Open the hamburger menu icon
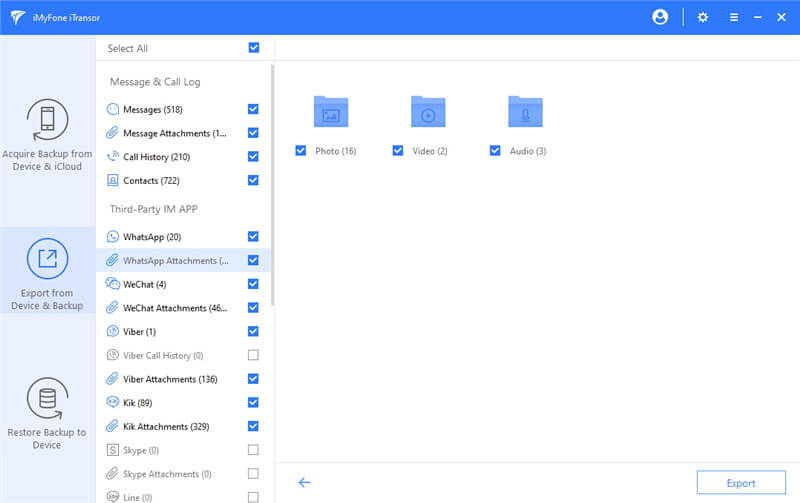The width and height of the screenshot is (800, 503). point(734,17)
